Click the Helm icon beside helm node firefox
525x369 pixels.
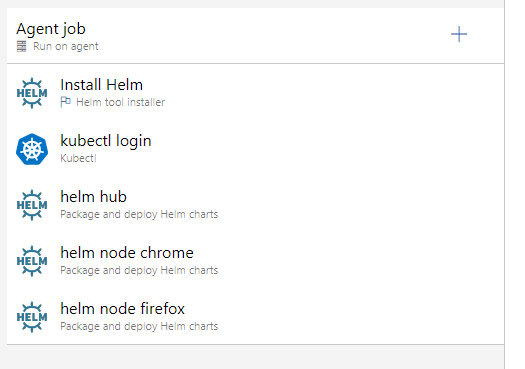pyautogui.click(x=32, y=317)
